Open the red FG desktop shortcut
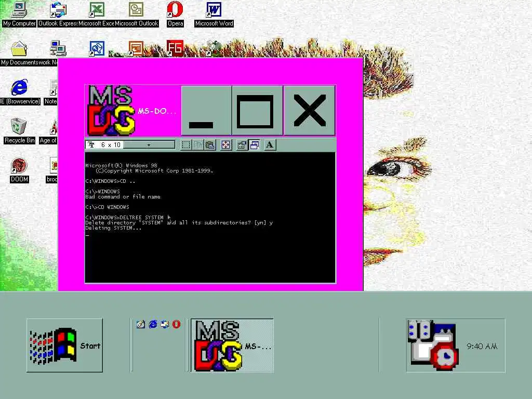532x399 pixels. [175, 48]
